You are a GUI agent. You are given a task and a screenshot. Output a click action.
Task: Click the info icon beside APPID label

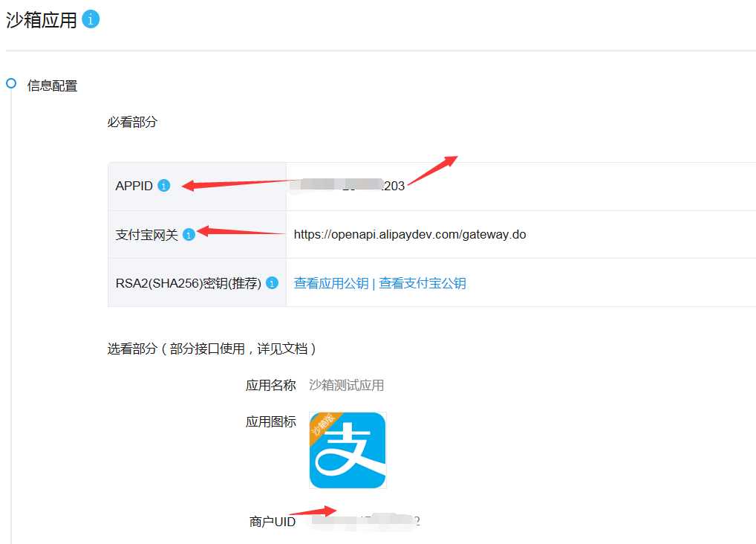click(x=164, y=185)
